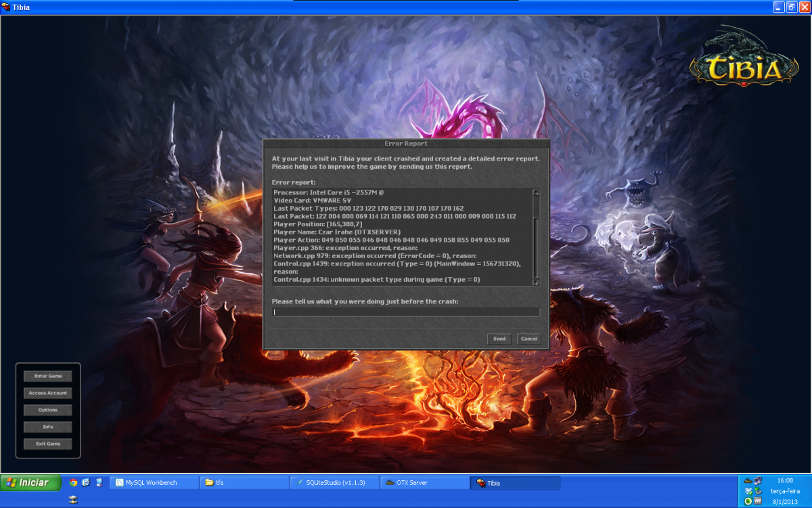Click green circular tray icon
812x508 pixels.
click(x=748, y=501)
